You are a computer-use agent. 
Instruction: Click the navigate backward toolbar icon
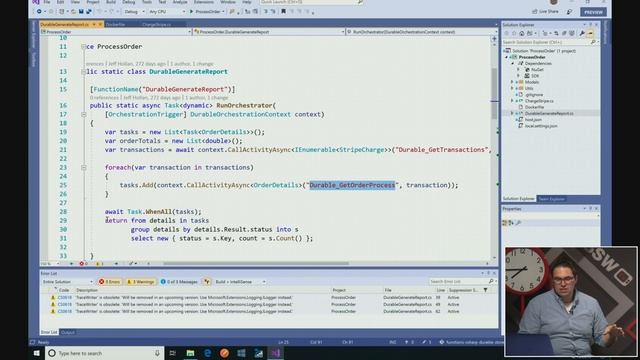tap(39, 12)
